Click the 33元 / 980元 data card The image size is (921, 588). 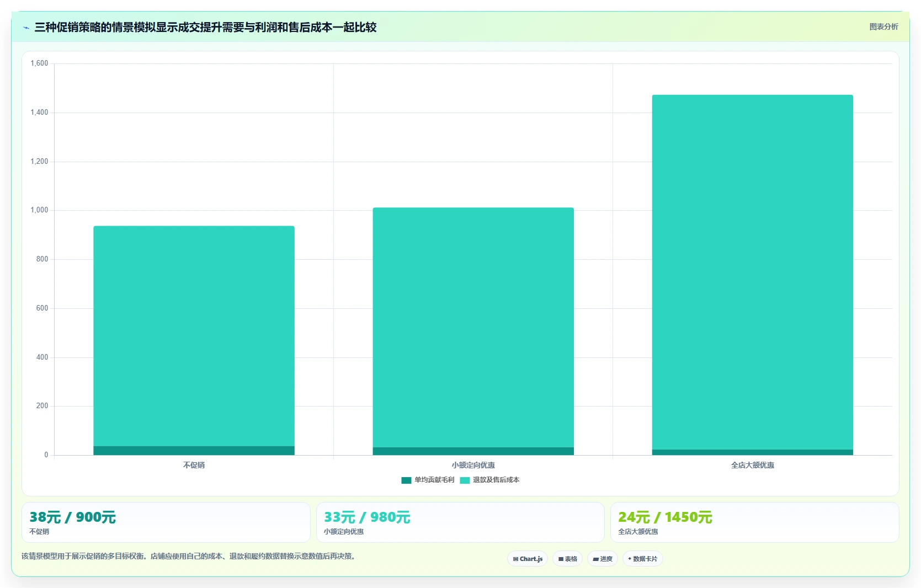[x=460, y=522]
